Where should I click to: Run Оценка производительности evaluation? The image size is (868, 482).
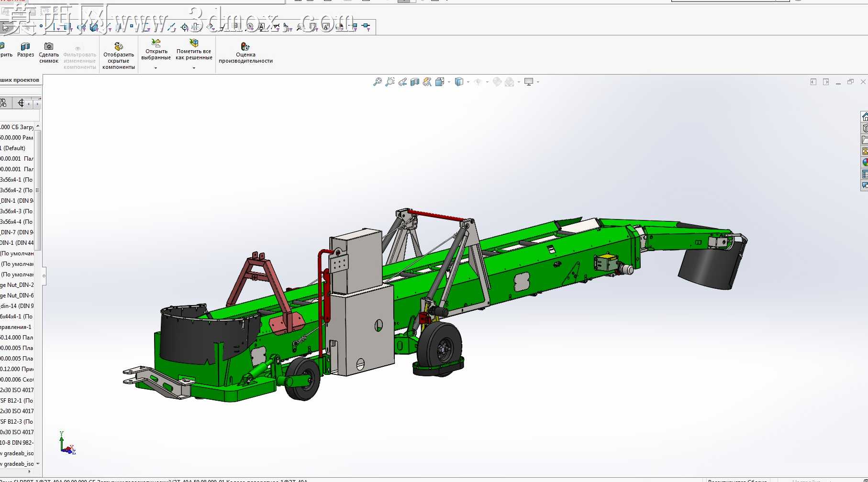point(245,53)
